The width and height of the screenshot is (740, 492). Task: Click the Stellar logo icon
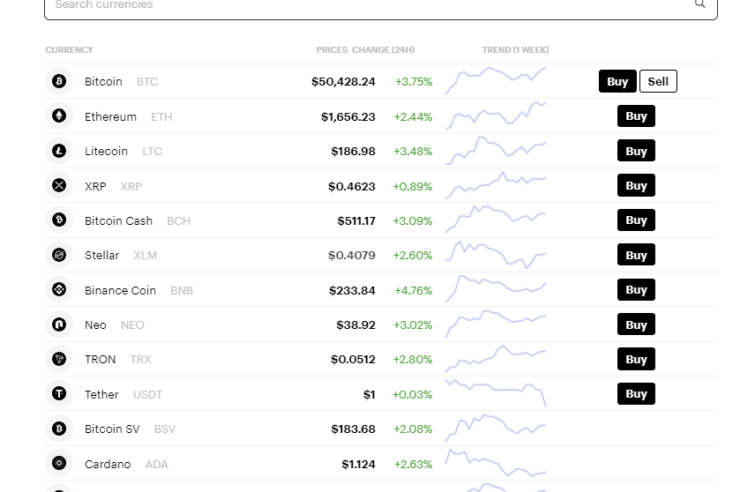tap(59, 255)
